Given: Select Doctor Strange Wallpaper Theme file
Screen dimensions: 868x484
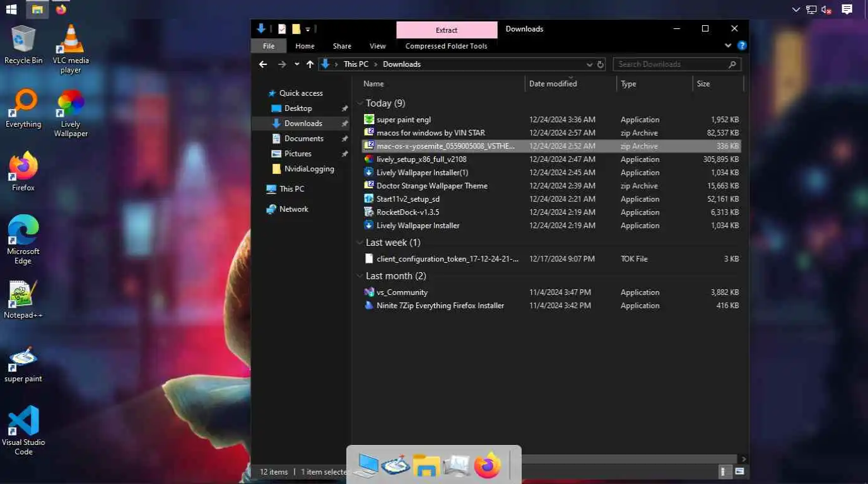Looking at the screenshot, I should (551, 186).
